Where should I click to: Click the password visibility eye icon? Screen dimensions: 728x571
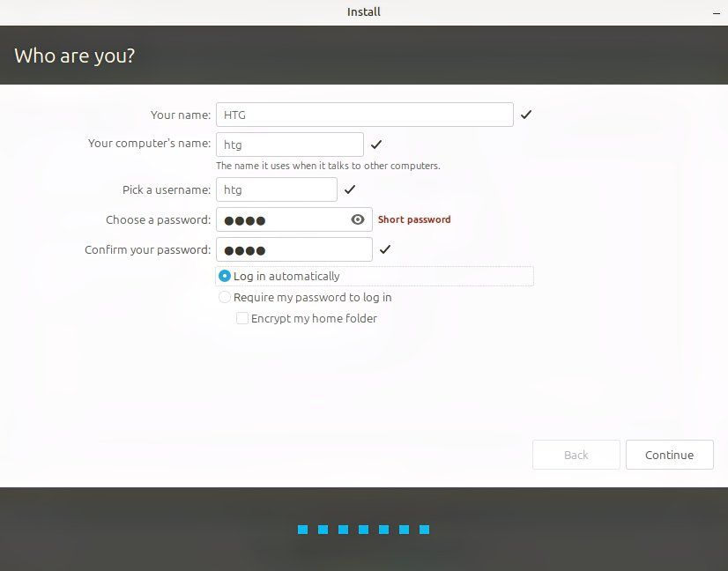357,219
